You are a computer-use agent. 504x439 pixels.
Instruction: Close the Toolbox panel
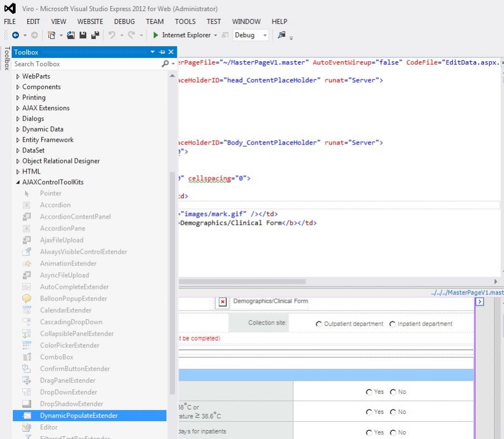pyautogui.click(x=171, y=52)
